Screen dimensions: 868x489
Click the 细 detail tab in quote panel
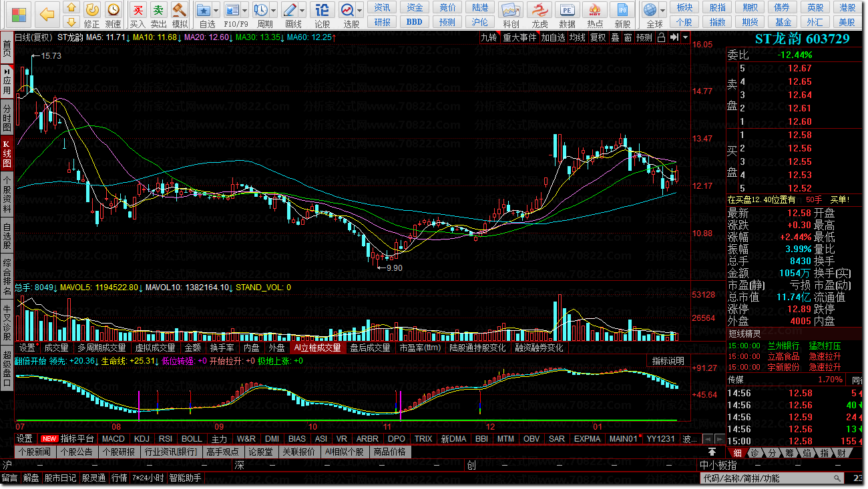(737, 452)
